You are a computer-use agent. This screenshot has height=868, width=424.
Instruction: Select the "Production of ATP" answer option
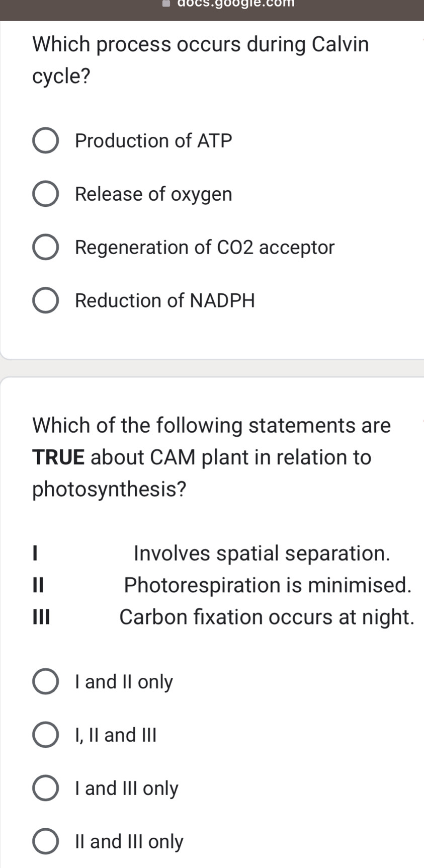(46, 140)
